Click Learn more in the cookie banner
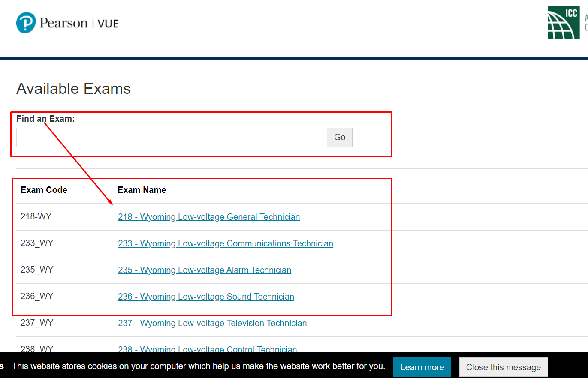 422,367
